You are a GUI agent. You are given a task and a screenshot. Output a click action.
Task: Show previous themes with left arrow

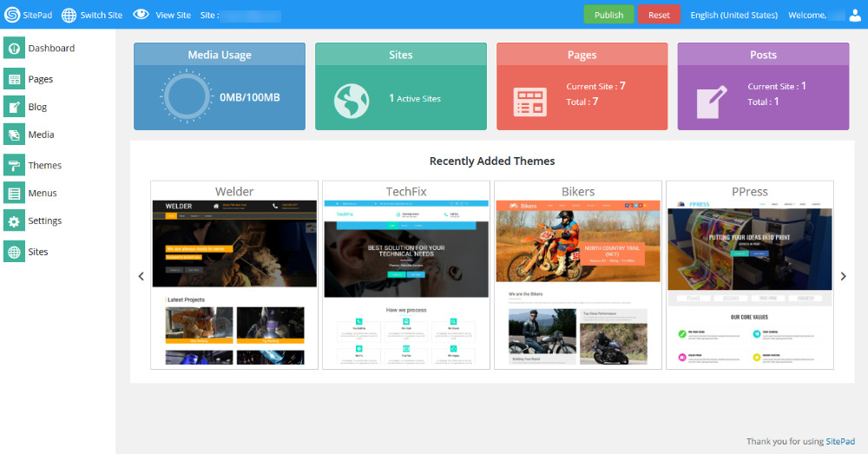coord(141,276)
